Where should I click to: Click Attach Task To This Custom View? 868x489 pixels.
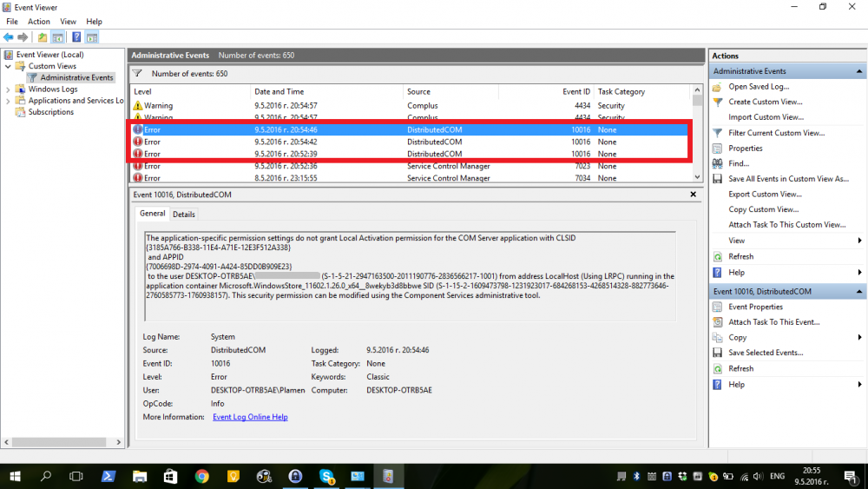tap(787, 225)
